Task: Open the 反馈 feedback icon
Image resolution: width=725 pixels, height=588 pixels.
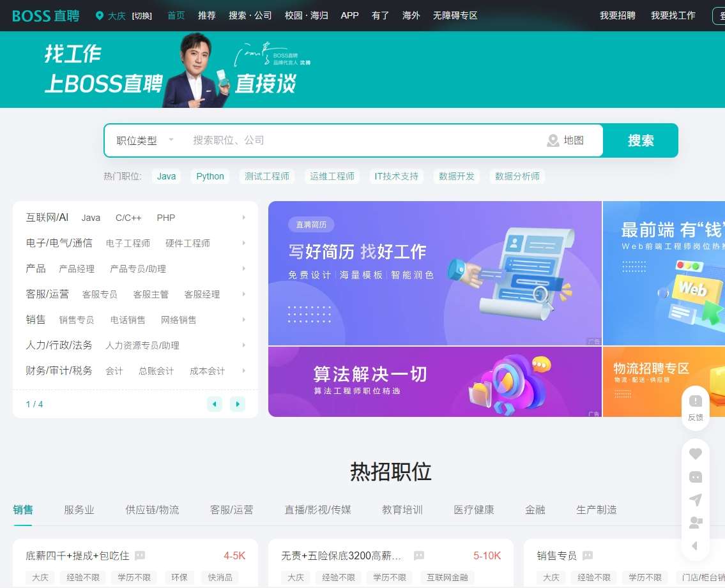Action: click(x=696, y=407)
